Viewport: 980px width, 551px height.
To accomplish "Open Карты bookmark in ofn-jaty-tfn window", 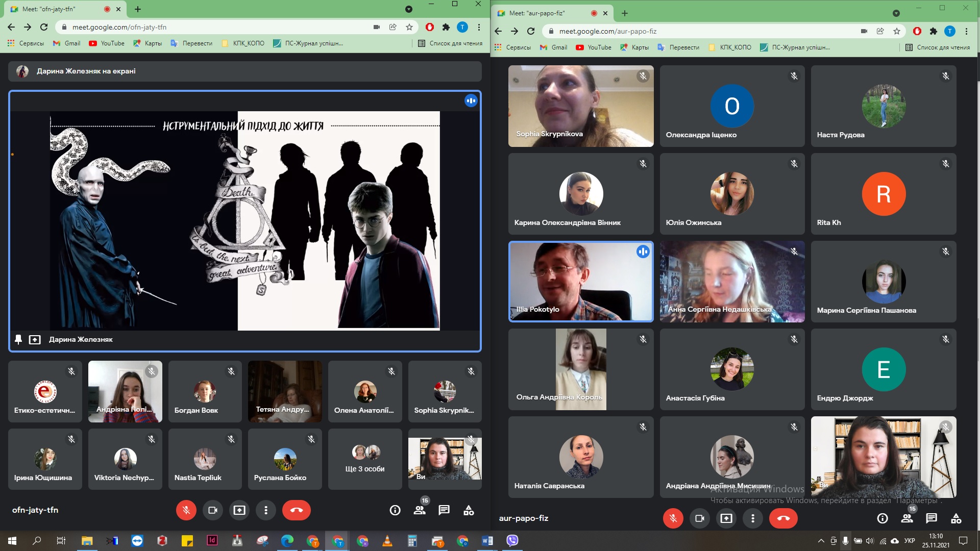I will click(x=148, y=43).
